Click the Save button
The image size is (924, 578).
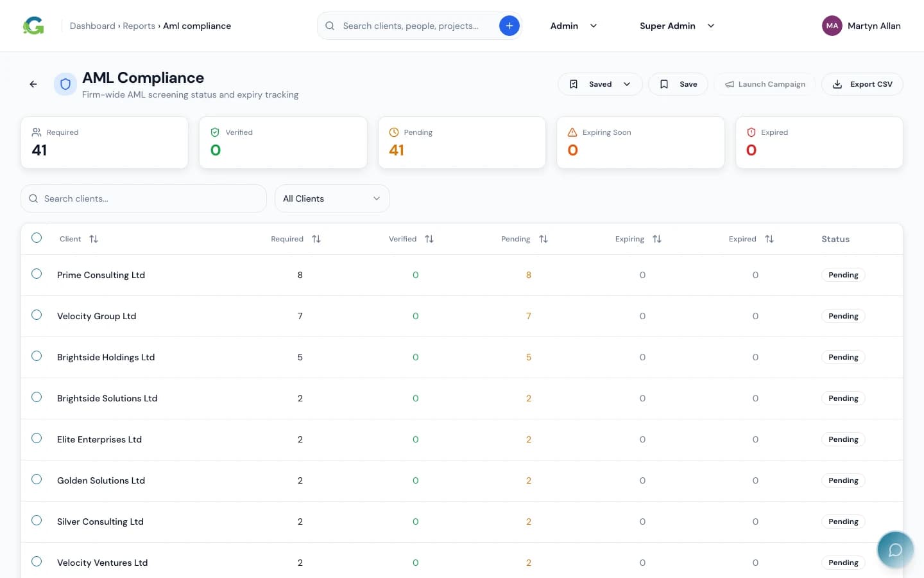(678, 84)
